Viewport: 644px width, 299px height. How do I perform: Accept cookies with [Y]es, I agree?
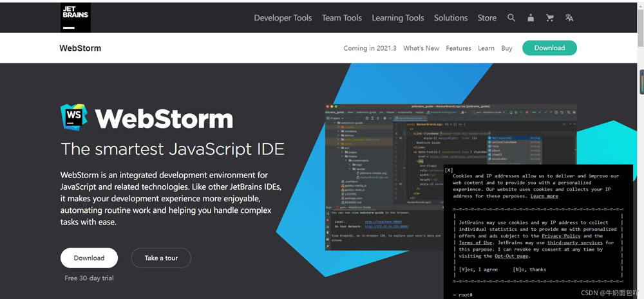click(x=478, y=269)
